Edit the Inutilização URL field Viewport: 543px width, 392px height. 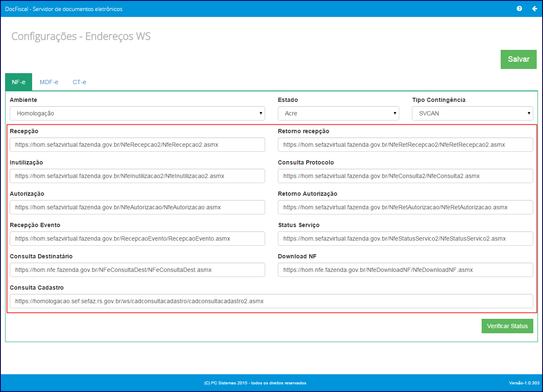point(137,176)
